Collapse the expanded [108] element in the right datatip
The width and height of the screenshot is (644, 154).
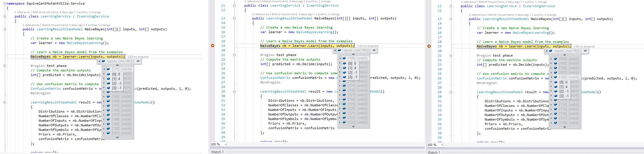[x=552, y=77]
